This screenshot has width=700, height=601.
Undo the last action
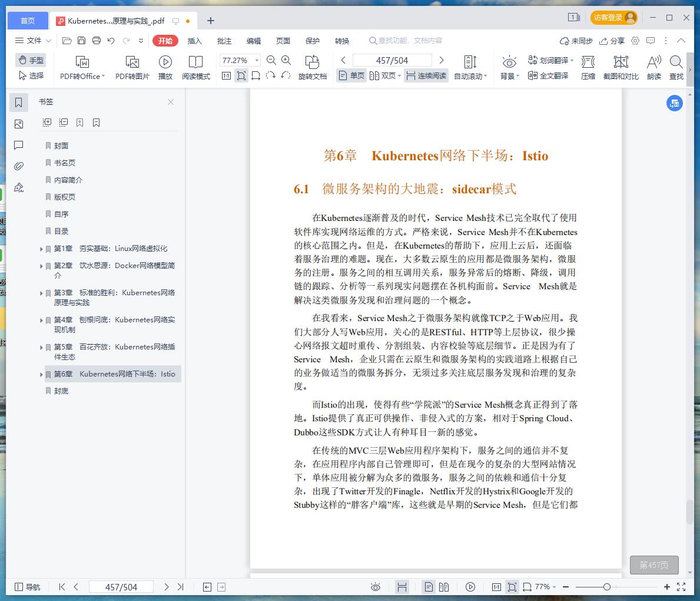coord(111,41)
